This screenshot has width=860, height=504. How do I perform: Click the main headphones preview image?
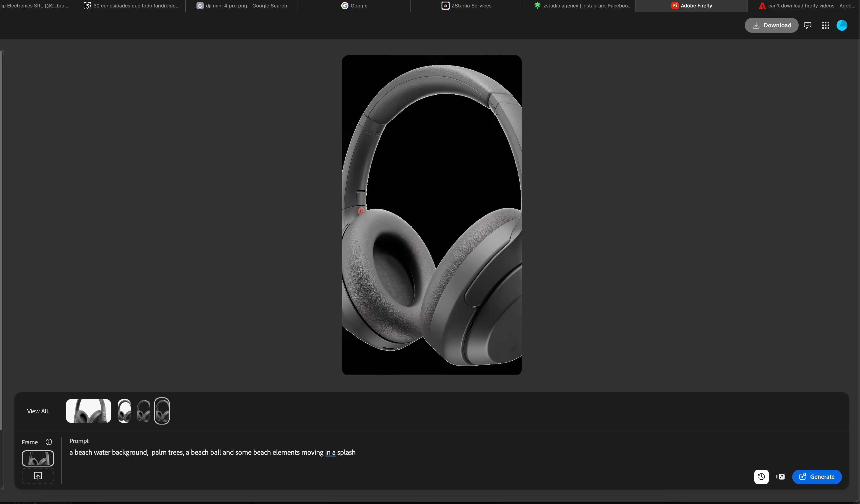click(431, 215)
